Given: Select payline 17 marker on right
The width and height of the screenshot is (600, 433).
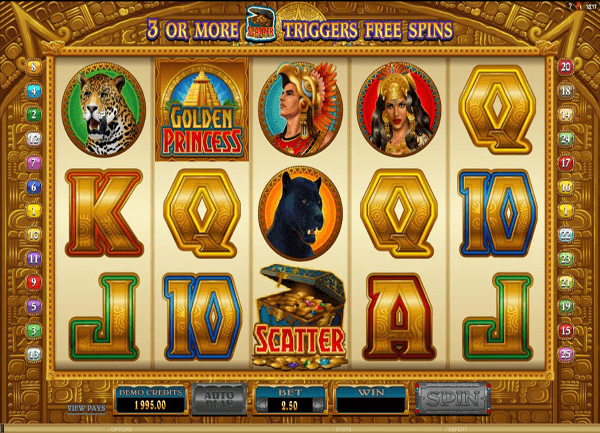Looking at the screenshot, I should (x=566, y=163).
